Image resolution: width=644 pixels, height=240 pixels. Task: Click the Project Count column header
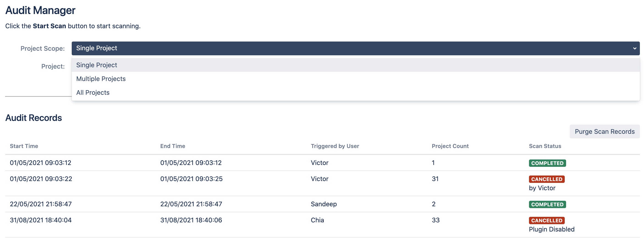[450, 146]
